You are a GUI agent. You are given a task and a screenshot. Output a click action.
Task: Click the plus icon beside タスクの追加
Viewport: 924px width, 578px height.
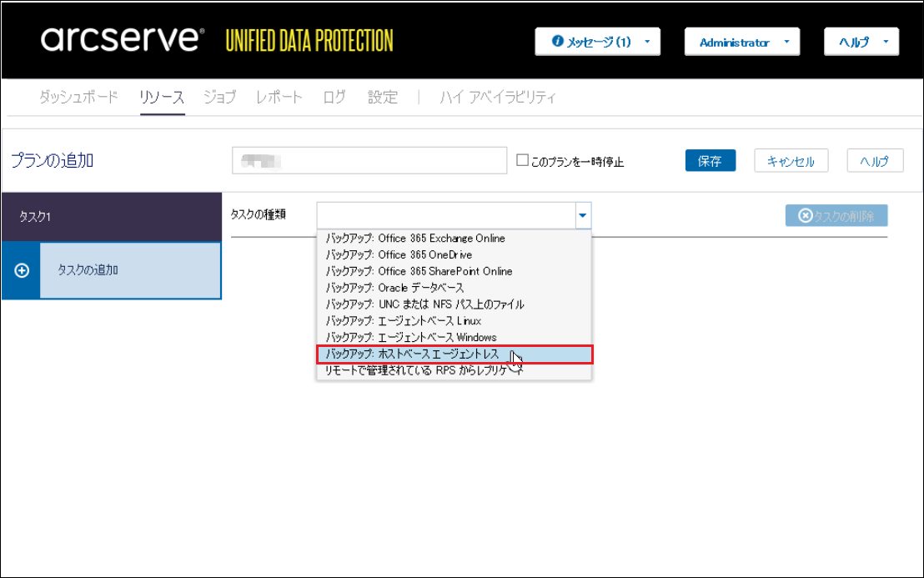(22, 270)
